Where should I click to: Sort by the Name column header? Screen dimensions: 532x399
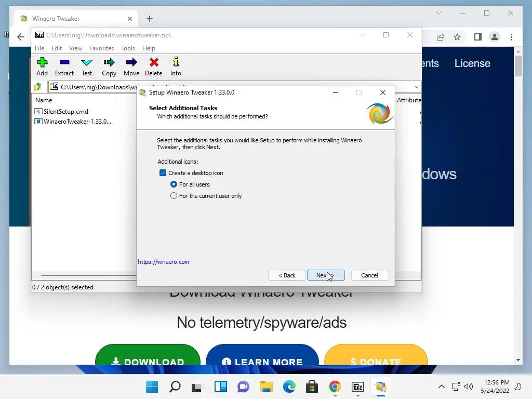tap(44, 100)
